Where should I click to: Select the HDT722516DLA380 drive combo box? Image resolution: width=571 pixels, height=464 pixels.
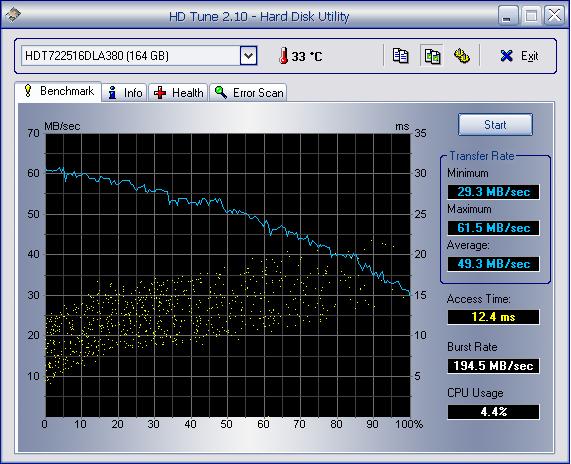coord(139,56)
